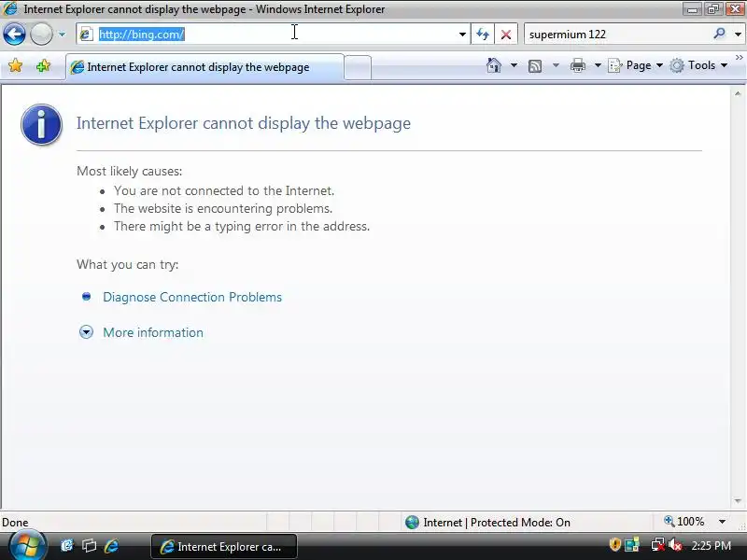Click the Back navigation arrow button

pos(14,35)
